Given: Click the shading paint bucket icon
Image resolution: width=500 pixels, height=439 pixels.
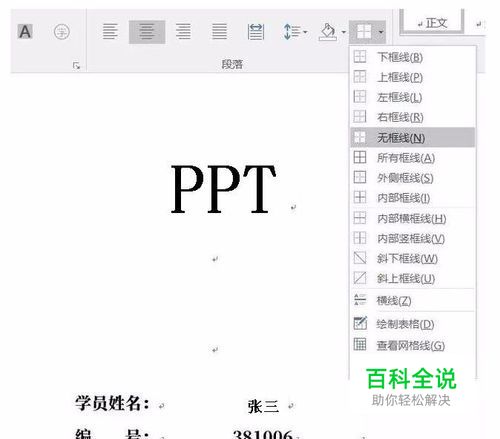Looking at the screenshot, I should pos(328,32).
